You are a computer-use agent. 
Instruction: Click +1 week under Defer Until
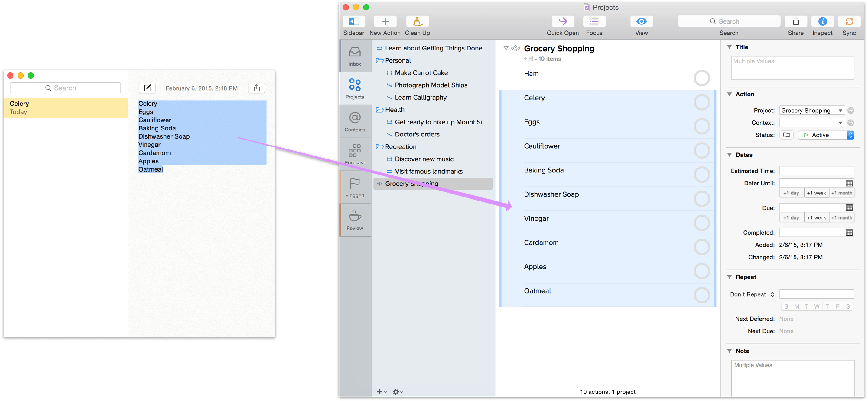click(816, 193)
